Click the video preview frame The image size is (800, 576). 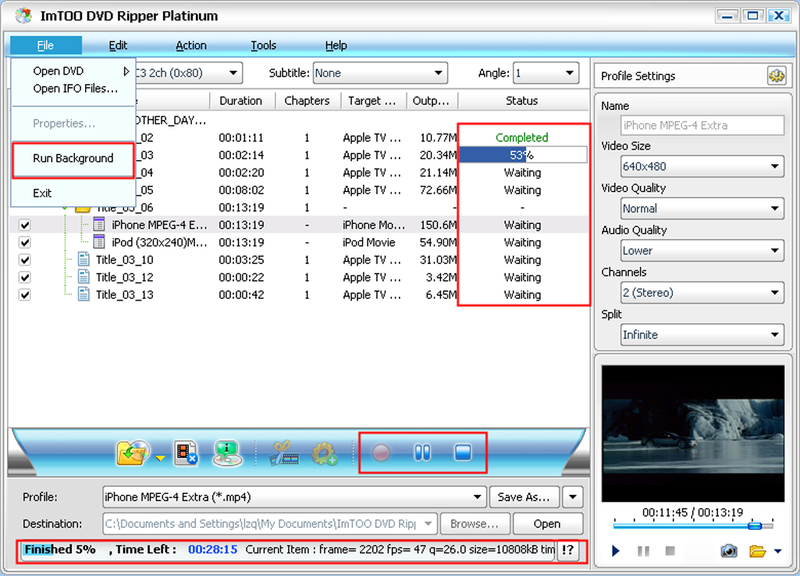coord(693,433)
